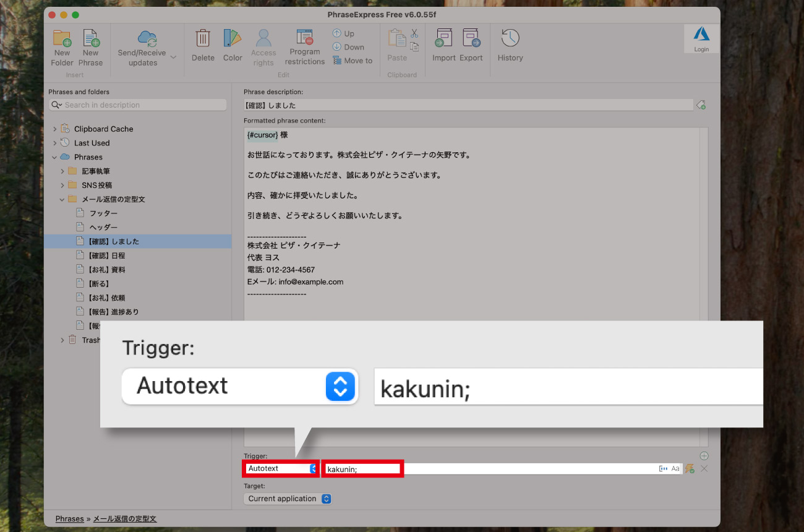Add another trigger with the plus icon

pyautogui.click(x=704, y=456)
